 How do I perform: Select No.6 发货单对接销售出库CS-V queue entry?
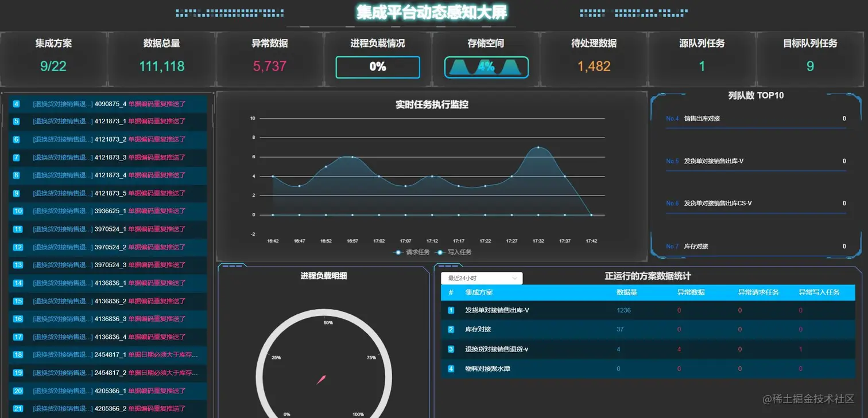(755, 203)
